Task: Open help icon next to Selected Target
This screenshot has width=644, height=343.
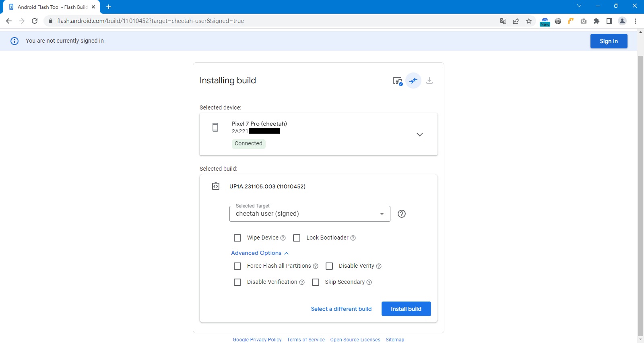Action: pyautogui.click(x=401, y=214)
